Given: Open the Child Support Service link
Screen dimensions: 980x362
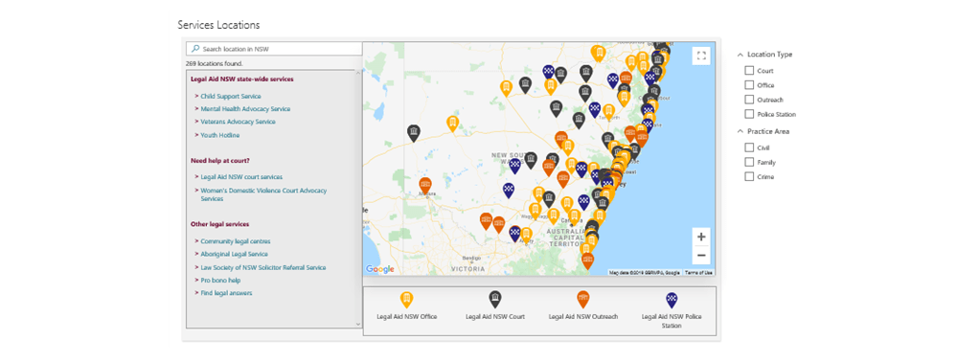Looking at the screenshot, I should 231,97.
